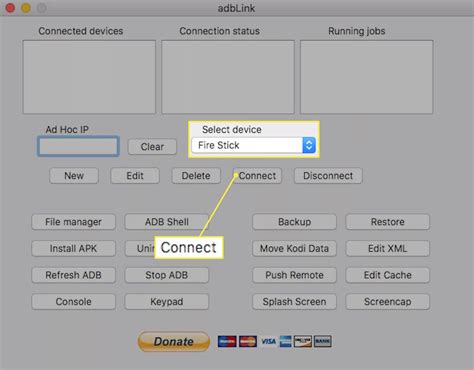Minimize adbLink with the yellow button
This screenshot has width=474, height=370.
coord(26,8)
